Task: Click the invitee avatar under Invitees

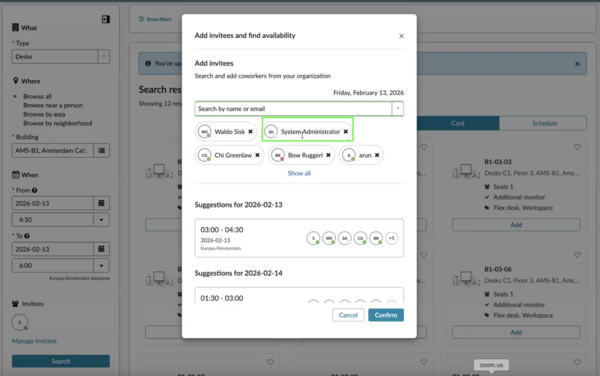Action: [20, 322]
